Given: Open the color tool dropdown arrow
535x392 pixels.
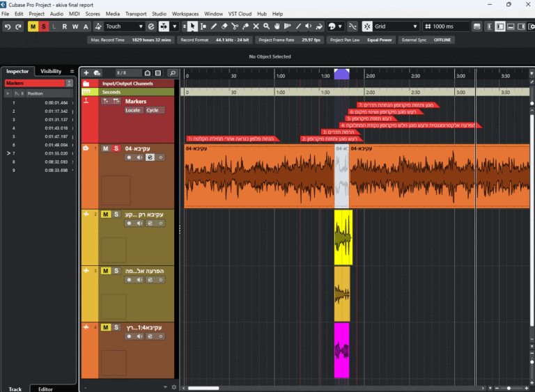Looking at the screenshot, I should tap(340, 26).
